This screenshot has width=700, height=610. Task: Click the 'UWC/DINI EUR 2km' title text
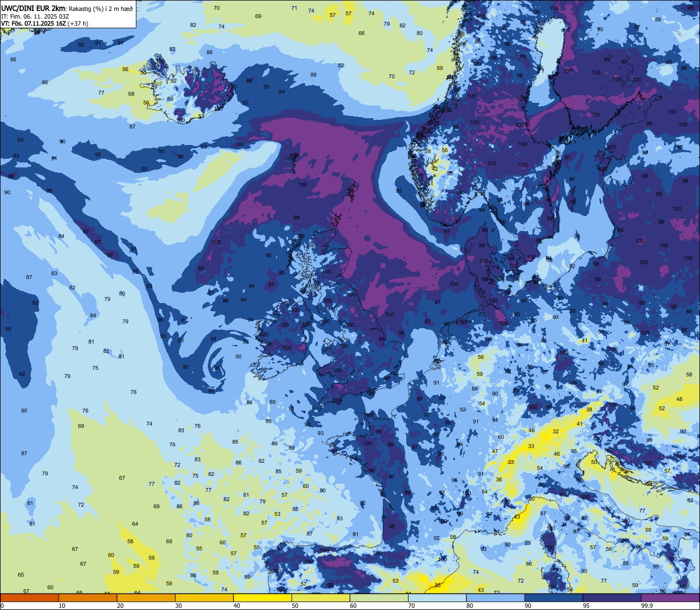click(33, 8)
